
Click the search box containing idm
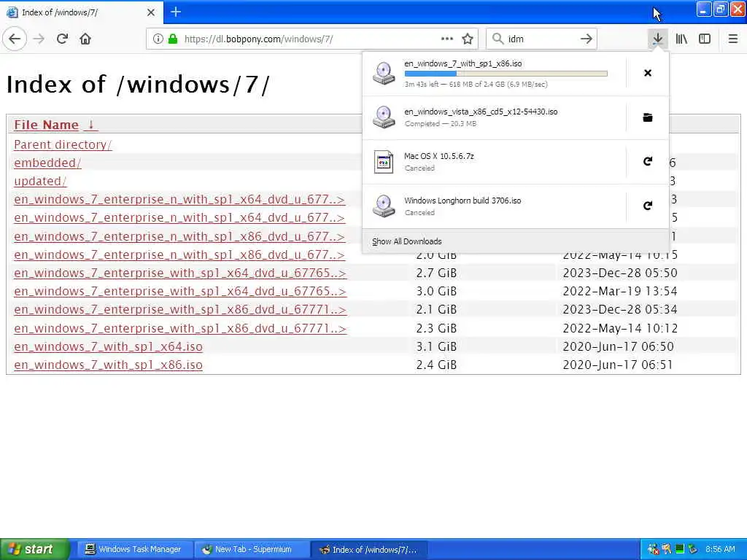click(x=541, y=39)
